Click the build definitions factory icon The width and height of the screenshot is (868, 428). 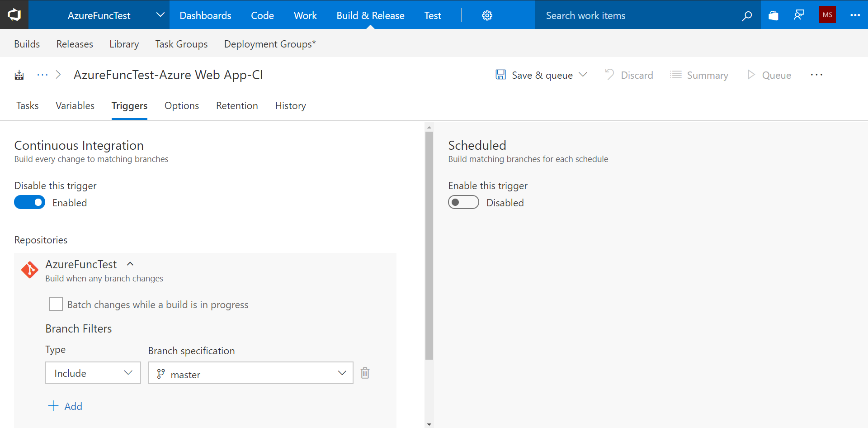point(19,75)
